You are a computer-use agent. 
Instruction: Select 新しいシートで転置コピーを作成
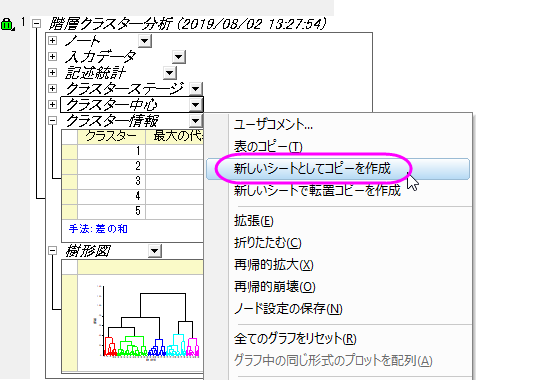click(x=317, y=190)
